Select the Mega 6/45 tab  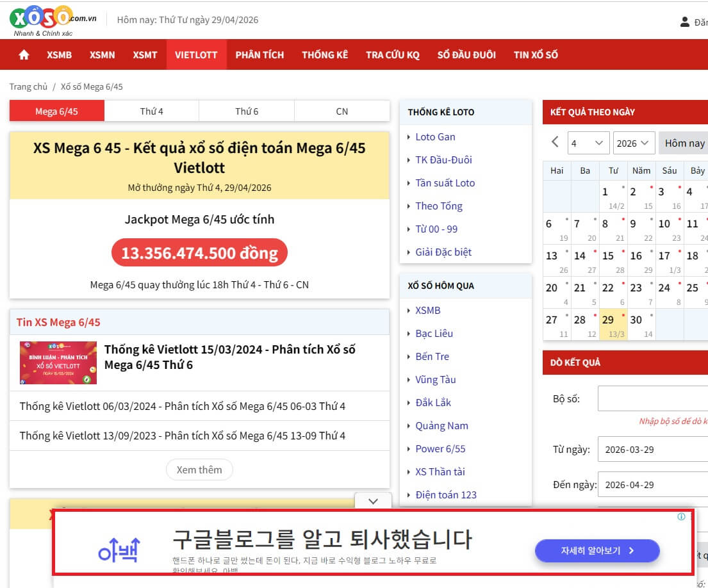click(x=57, y=111)
